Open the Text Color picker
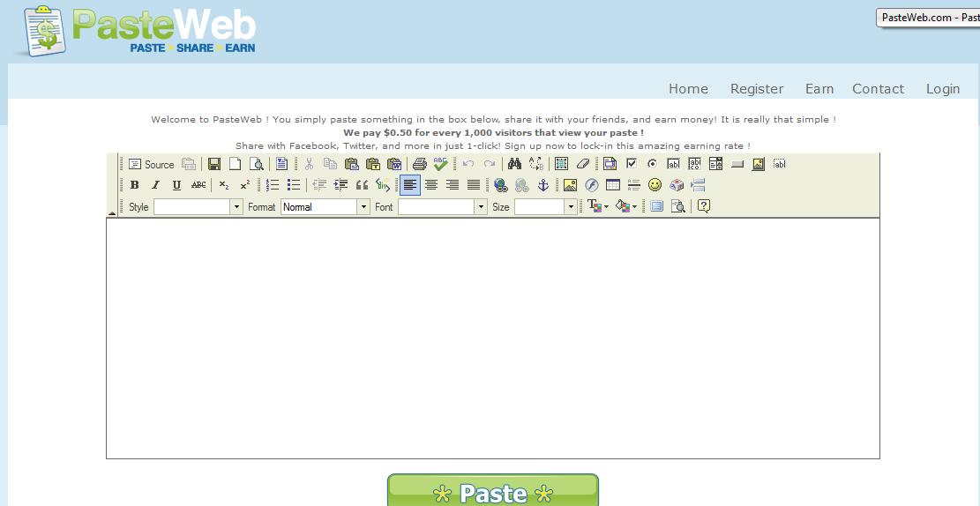This screenshot has height=506, width=980. (x=598, y=206)
